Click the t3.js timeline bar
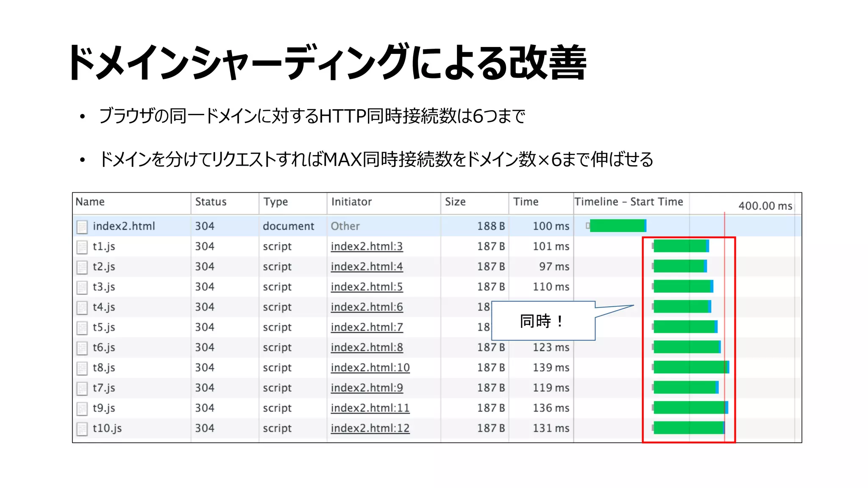The width and height of the screenshot is (868, 488). tap(683, 287)
